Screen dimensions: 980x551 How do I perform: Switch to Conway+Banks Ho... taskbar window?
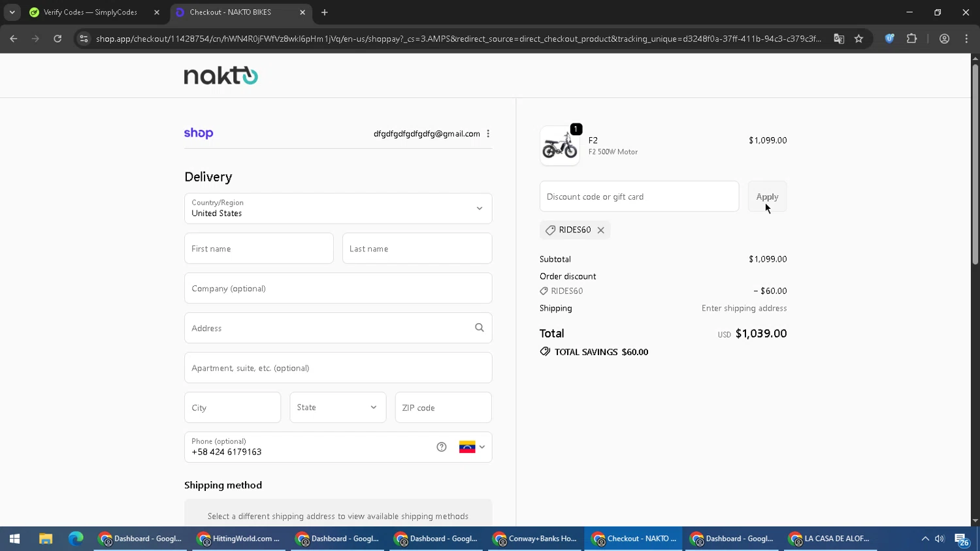click(534, 539)
